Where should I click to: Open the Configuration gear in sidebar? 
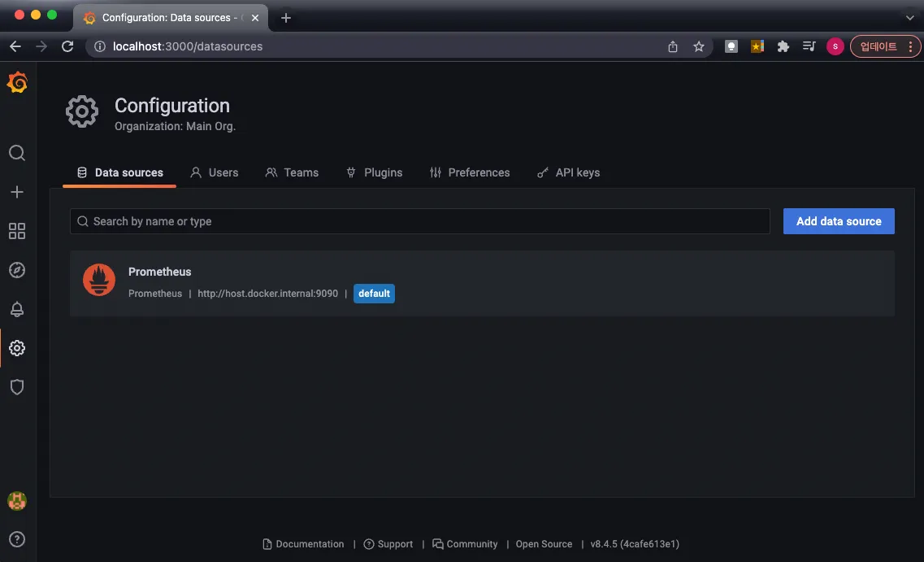[x=17, y=348]
